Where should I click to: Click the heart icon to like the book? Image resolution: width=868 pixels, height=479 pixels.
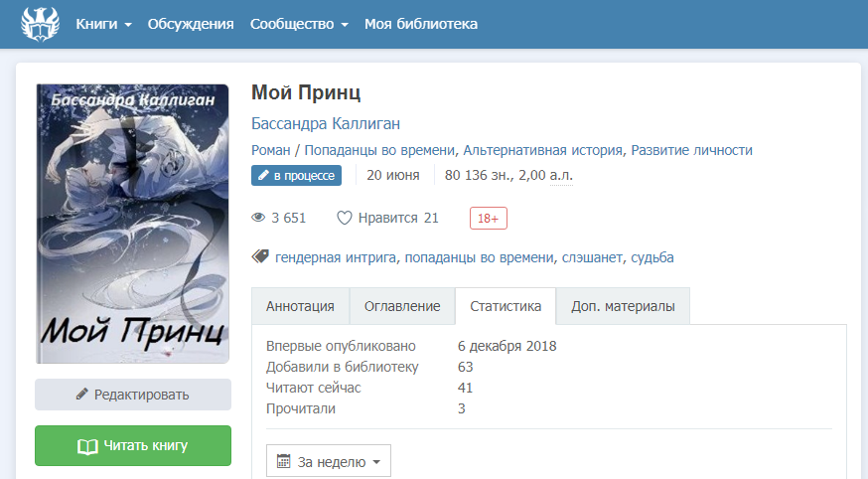345,218
